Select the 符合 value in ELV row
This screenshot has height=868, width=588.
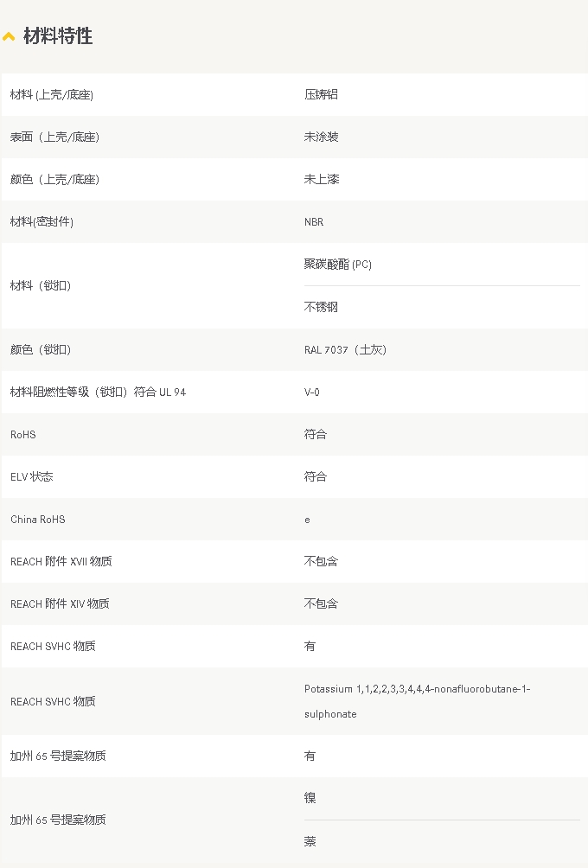pyautogui.click(x=316, y=476)
